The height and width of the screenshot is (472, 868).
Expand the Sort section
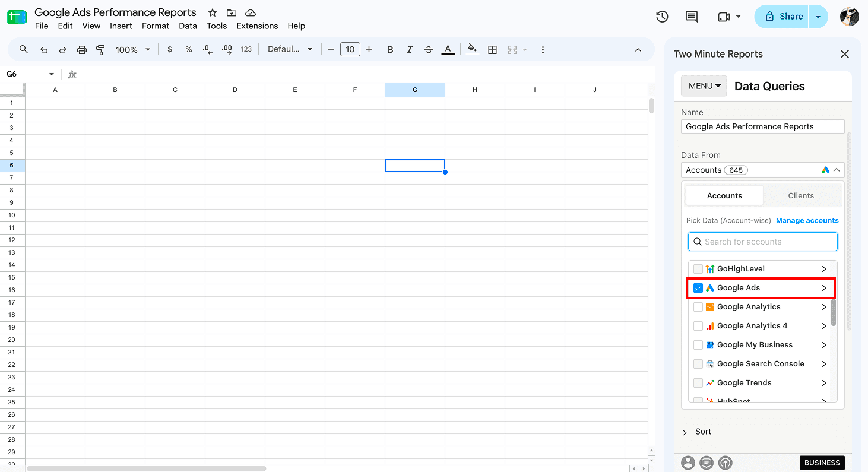[697, 432]
